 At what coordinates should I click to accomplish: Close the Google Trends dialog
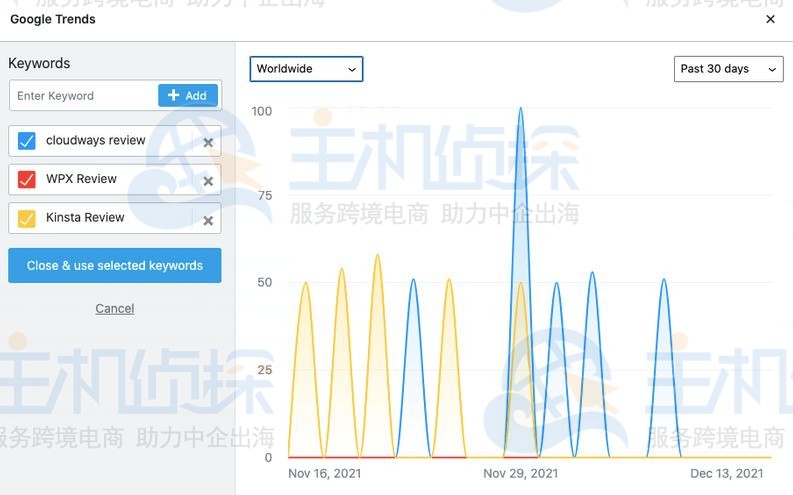[x=770, y=19]
